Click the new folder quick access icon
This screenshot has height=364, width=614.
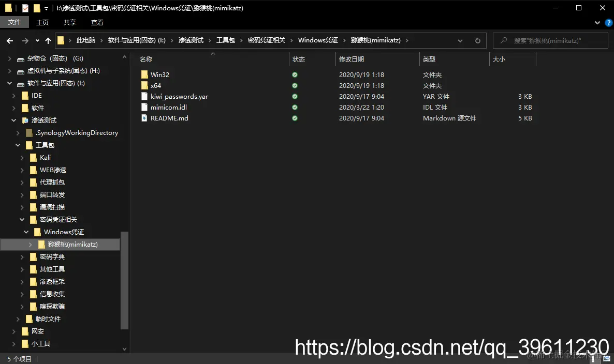pyautogui.click(x=36, y=8)
